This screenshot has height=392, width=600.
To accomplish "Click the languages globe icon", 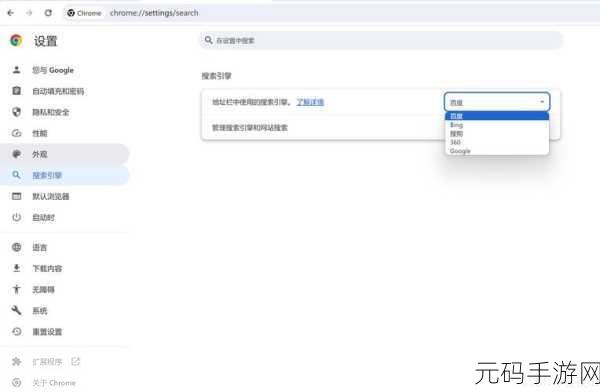I will (x=16, y=247).
